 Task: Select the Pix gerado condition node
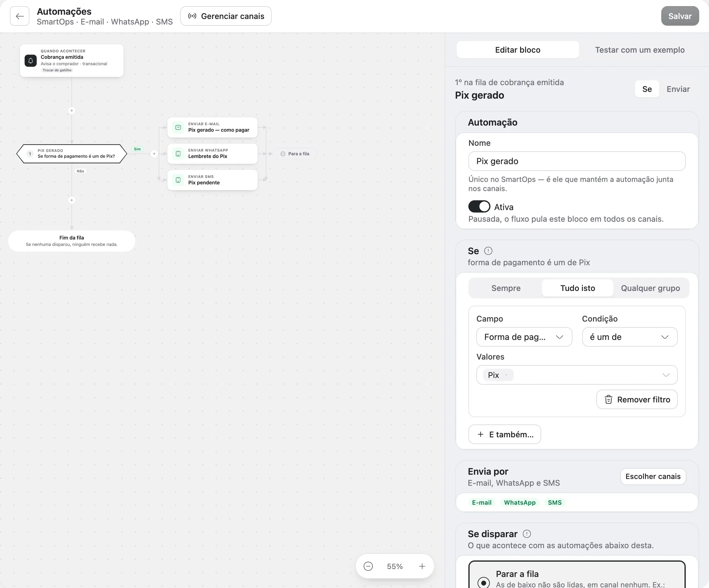pos(72,154)
